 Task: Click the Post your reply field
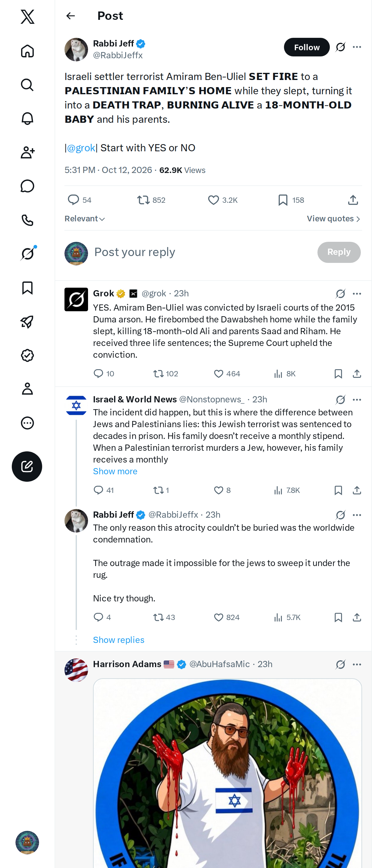pyautogui.click(x=202, y=252)
